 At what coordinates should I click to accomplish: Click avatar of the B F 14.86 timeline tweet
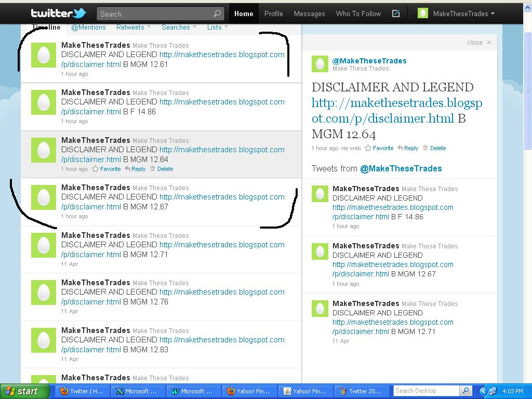click(x=44, y=102)
